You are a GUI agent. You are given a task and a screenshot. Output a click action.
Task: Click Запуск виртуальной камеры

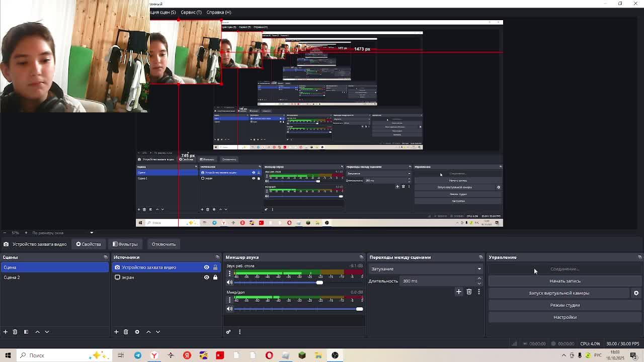coord(558,293)
